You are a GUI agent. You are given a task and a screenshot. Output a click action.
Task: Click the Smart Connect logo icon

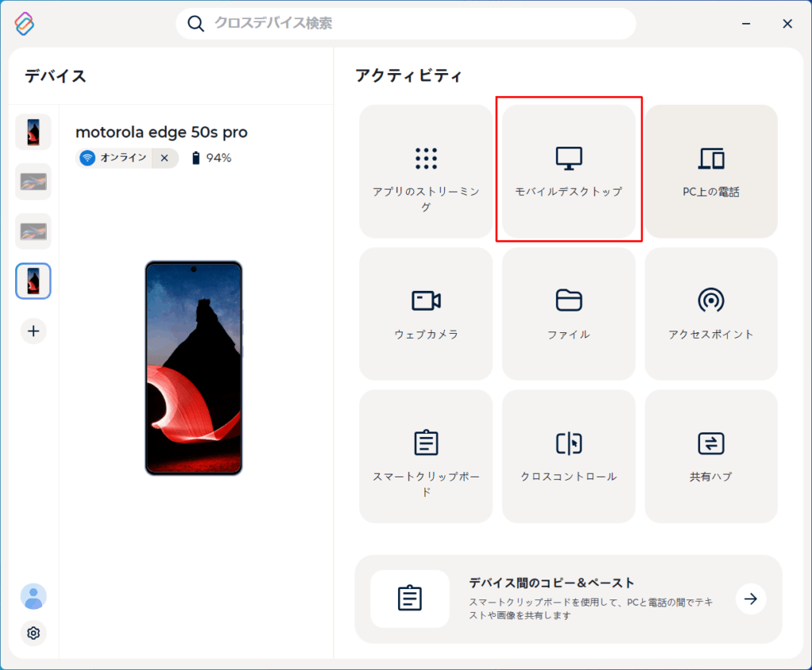coord(24,24)
